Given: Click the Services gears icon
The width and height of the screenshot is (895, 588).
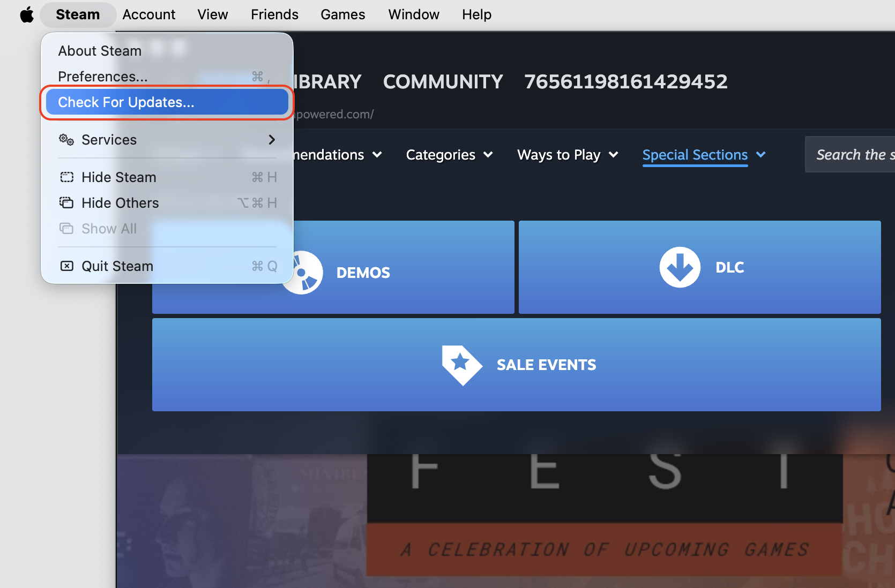Looking at the screenshot, I should tap(66, 140).
